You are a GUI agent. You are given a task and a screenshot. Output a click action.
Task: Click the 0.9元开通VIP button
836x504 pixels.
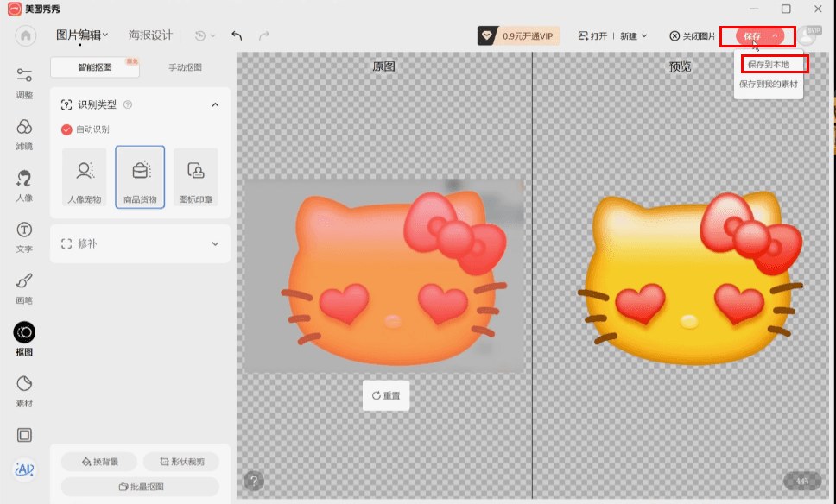point(518,35)
